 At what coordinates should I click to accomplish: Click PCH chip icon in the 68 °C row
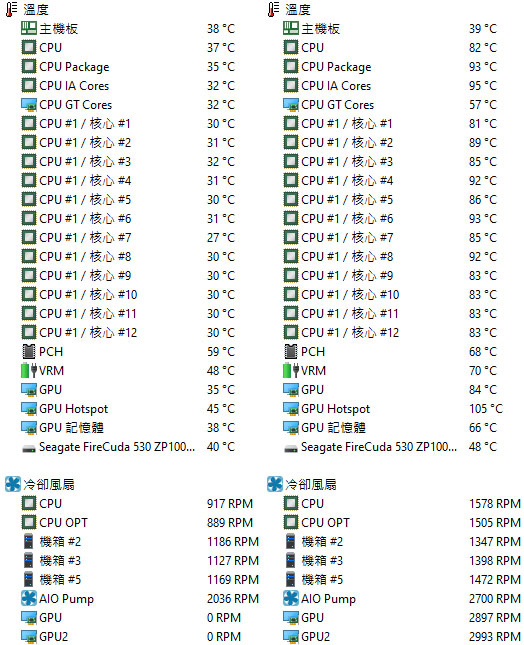point(291,351)
